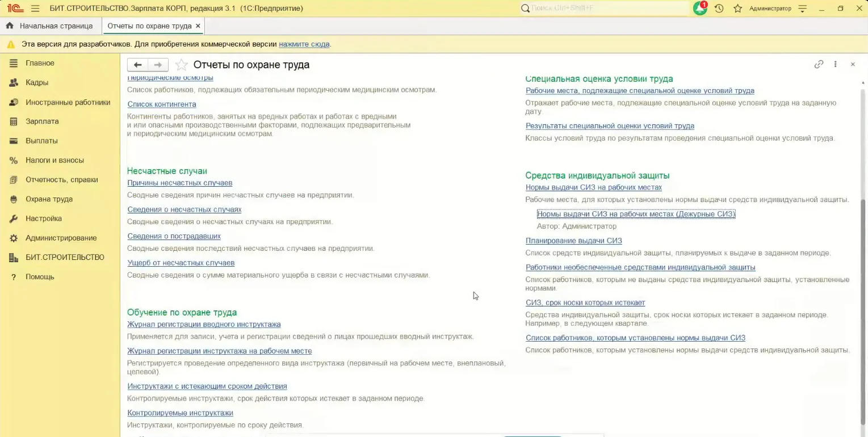
Task: Open СИЗ, срок носки которых истекает
Action: [585, 302]
